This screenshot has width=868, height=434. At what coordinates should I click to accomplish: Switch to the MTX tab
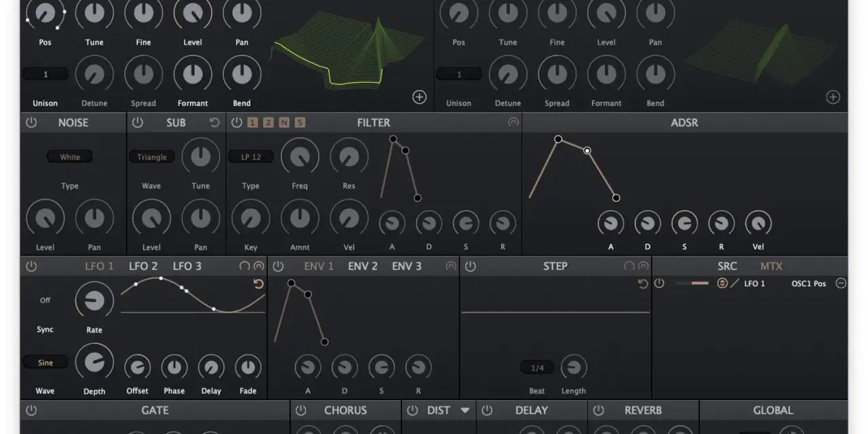(x=771, y=267)
